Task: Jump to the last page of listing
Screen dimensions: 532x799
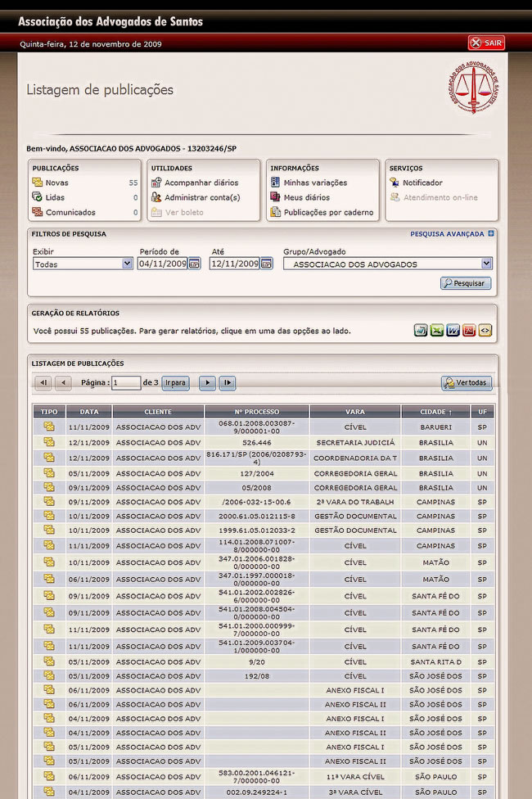Action: [x=227, y=382]
